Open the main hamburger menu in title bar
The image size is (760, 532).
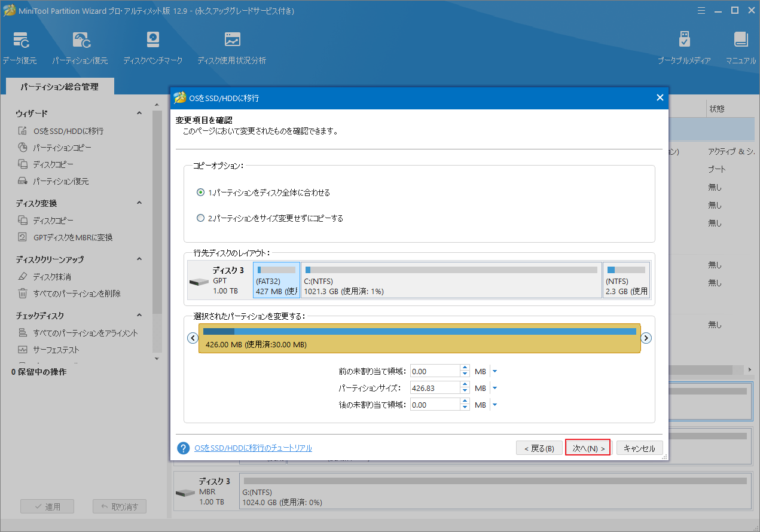[x=702, y=10]
